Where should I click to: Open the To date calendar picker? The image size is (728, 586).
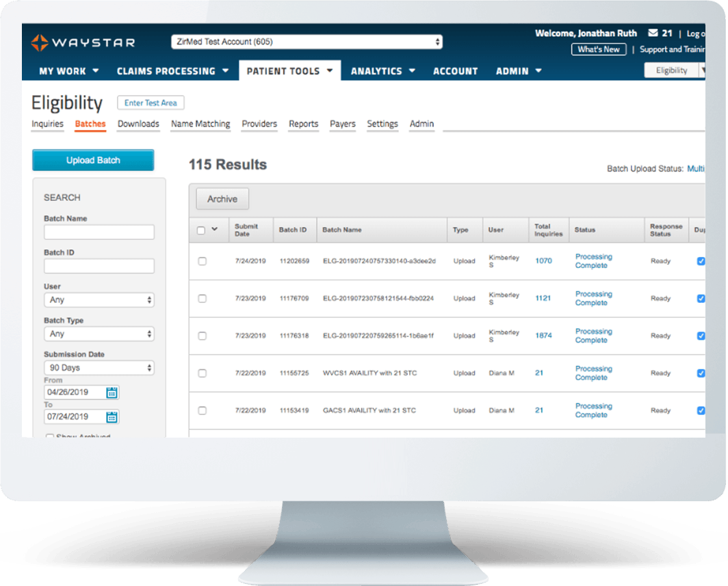click(x=112, y=416)
